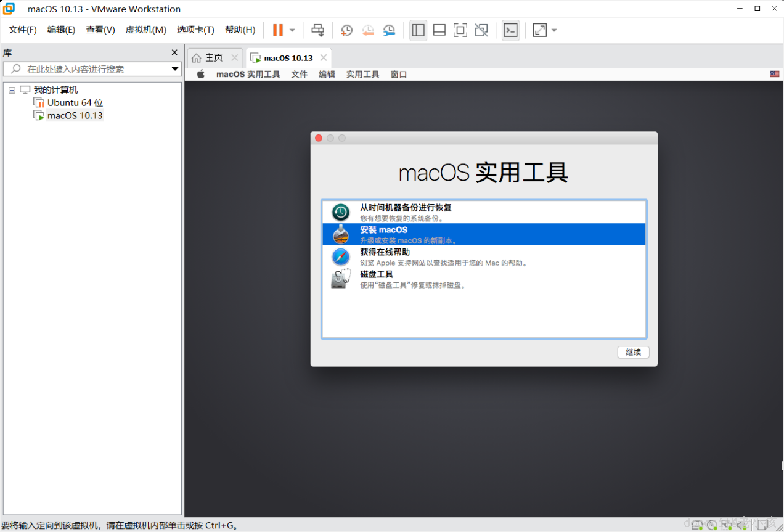784x532 pixels.
Task: Expand the stretch guest dropdown arrow
Action: click(x=554, y=30)
